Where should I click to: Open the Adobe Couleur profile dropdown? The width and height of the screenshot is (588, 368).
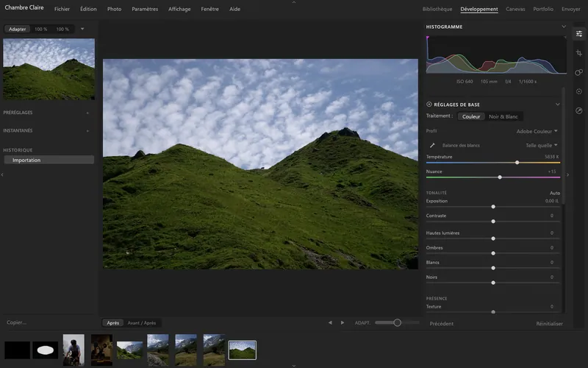pos(537,131)
